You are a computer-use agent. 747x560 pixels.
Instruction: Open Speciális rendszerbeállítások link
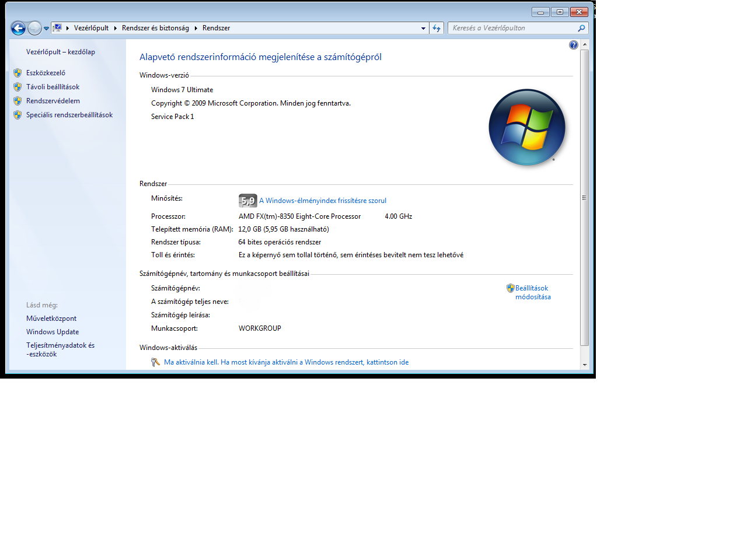69,115
